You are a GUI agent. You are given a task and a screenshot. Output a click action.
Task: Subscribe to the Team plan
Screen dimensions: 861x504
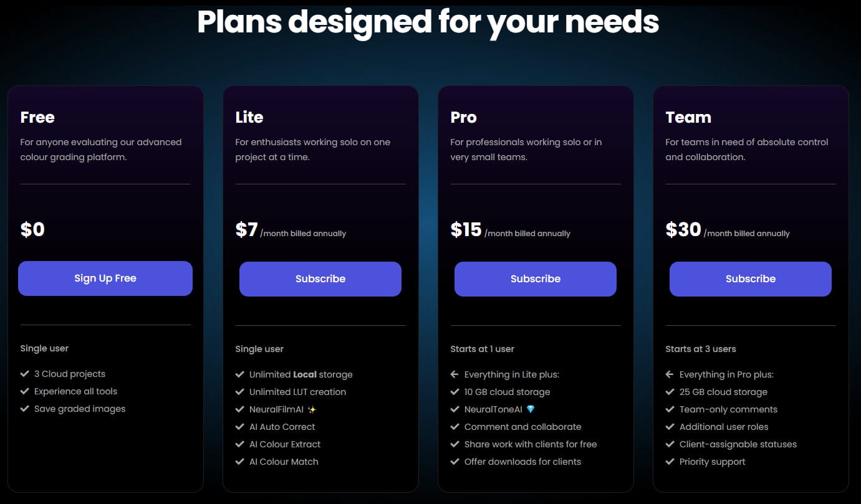[x=751, y=279]
